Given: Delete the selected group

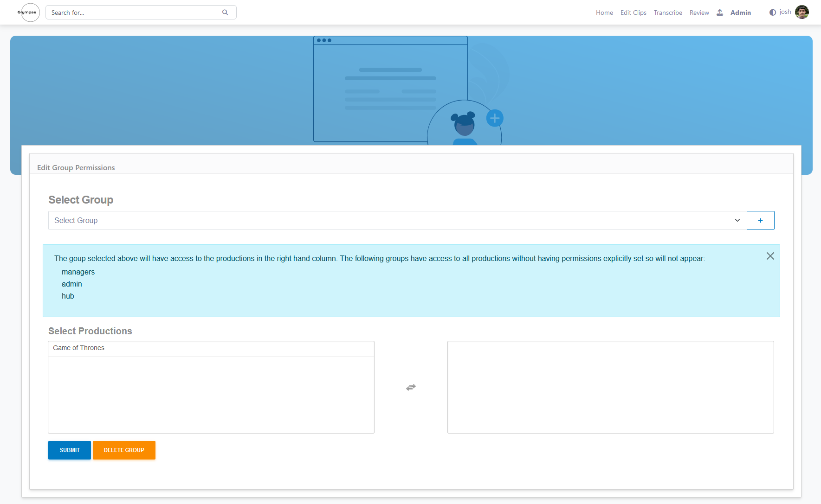Looking at the screenshot, I should pyautogui.click(x=124, y=450).
